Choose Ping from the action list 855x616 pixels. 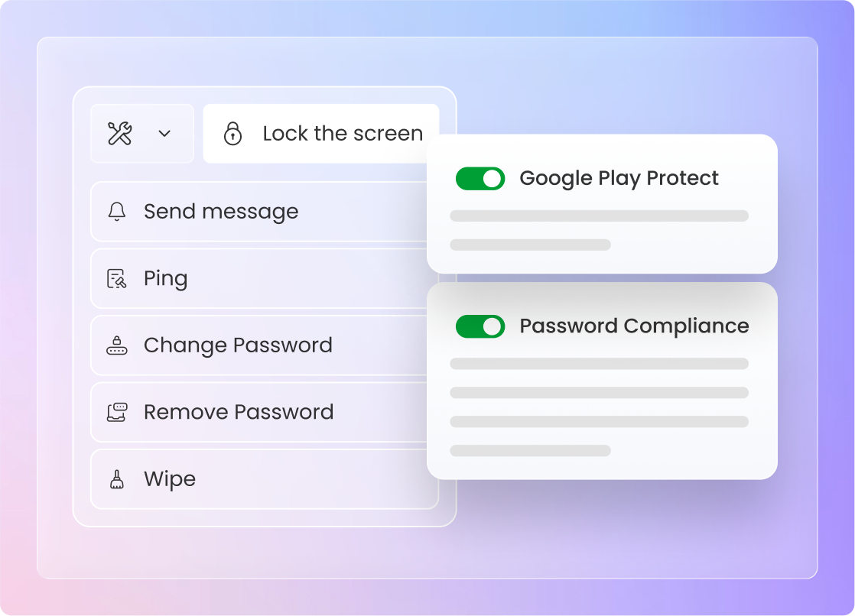pyautogui.click(x=259, y=278)
